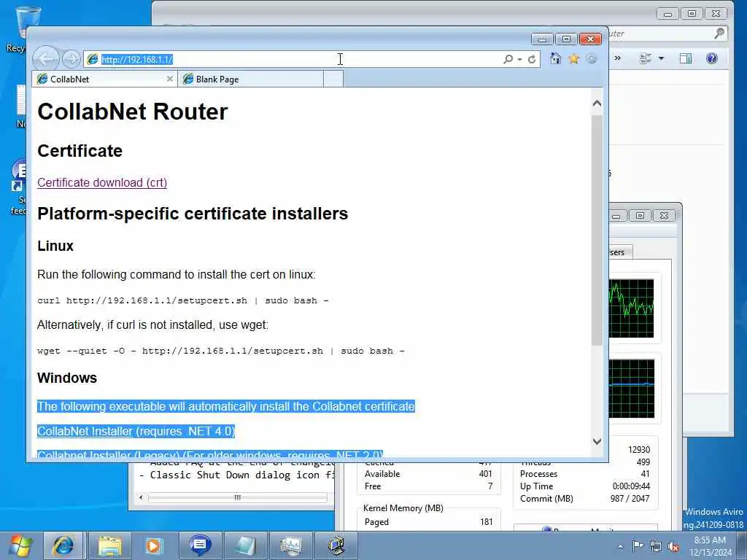The image size is (747, 560).
Task: Close the Internet Explorer window
Action: pos(590,39)
